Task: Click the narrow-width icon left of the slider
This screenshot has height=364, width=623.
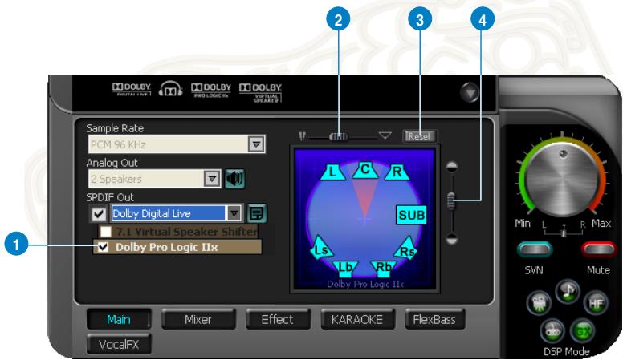Action: click(303, 136)
